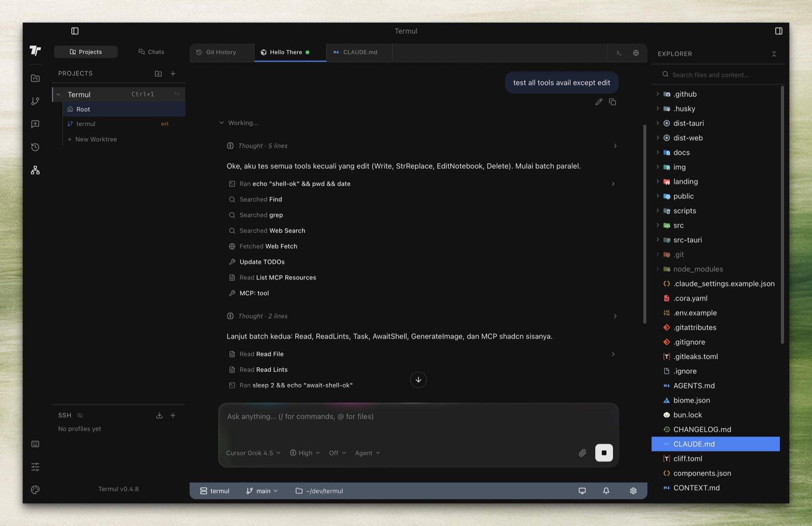Open the git branch sidebar icon
Viewport: 812px width, 526px height.
[35, 101]
